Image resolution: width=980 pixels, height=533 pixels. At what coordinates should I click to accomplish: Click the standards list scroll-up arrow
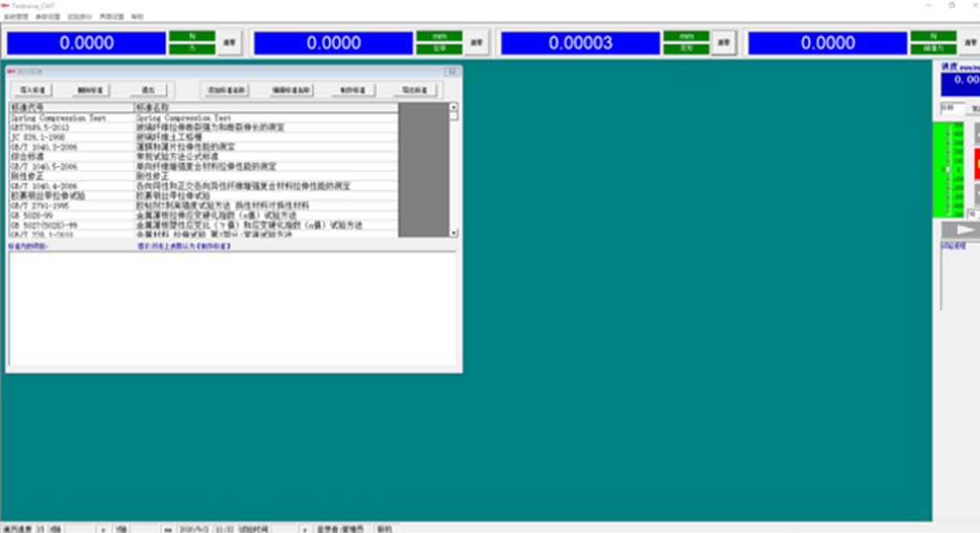454,107
